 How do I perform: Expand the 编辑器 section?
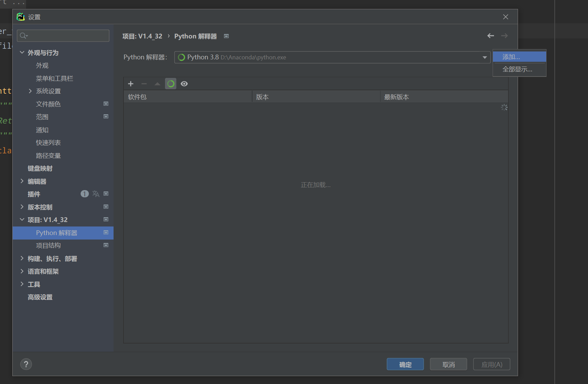click(22, 181)
